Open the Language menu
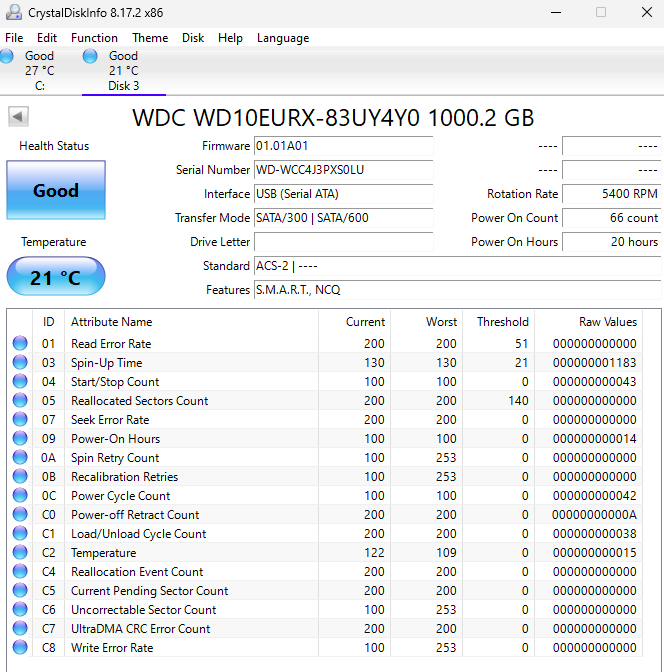Image resolution: width=664 pixels, height=672 pixels. [283, 38]
